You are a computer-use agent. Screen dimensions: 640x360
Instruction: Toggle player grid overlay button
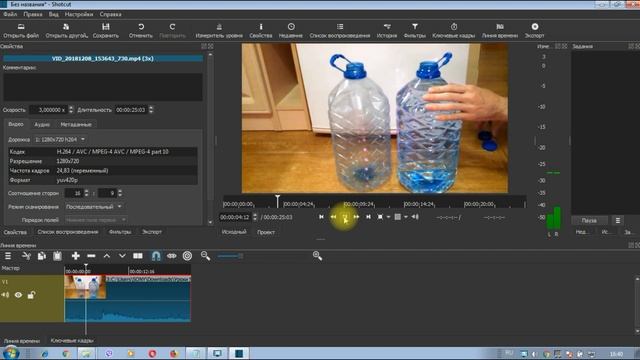tap(398, 217)
